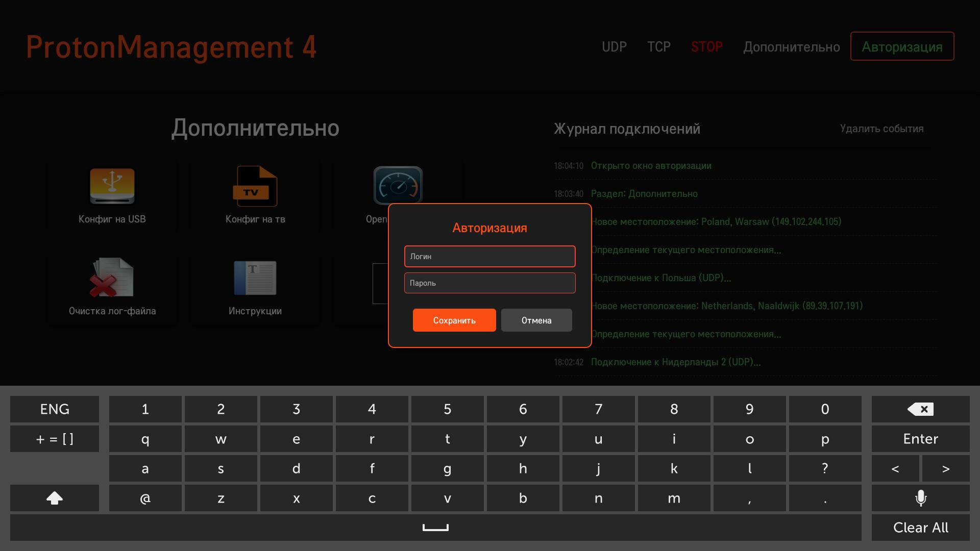Tap the number 7 key

pos(599,409)
